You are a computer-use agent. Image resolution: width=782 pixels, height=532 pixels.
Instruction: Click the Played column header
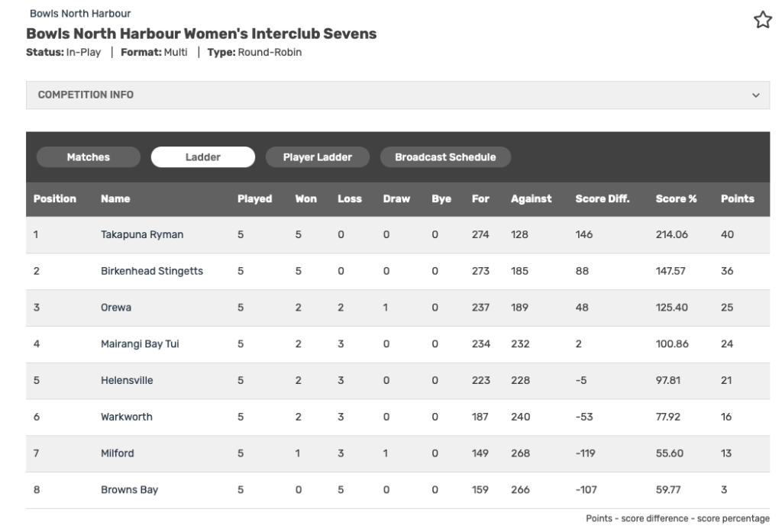coord(255,198)
